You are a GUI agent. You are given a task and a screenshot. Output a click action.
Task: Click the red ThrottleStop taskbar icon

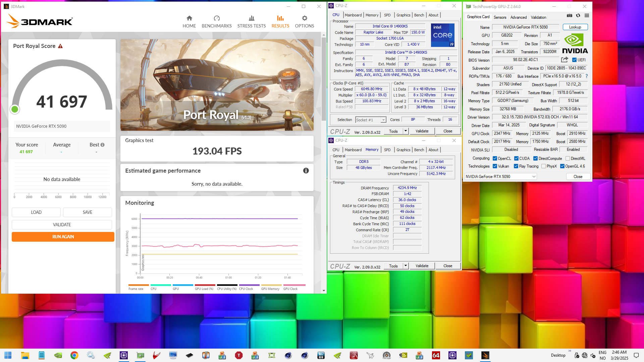pos(239,355)
